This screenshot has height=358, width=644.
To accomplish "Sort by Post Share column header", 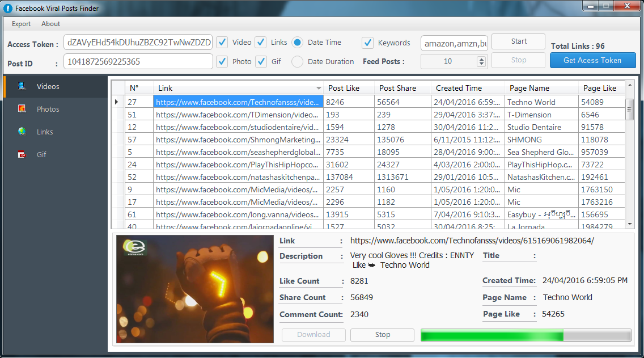I will pyautogui.click(x=402, y=88).
